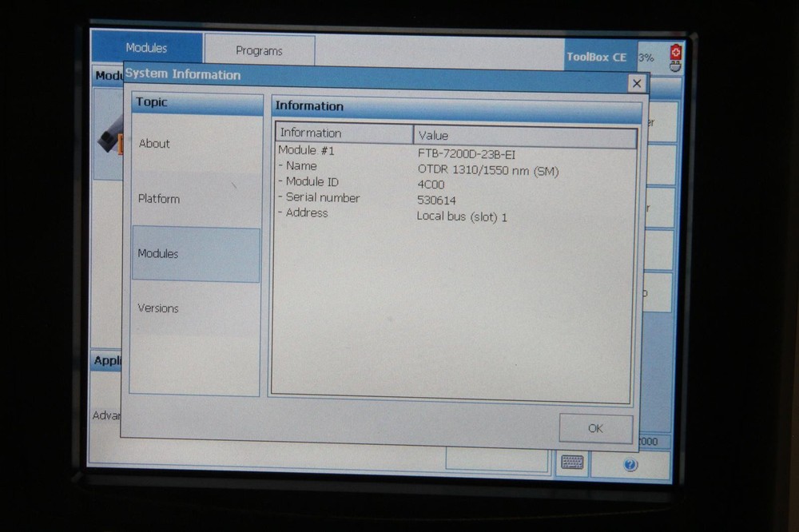Open the on-screen keyboard icon
The height and width of the screenshot is (532, 799).
click(571, 462)
